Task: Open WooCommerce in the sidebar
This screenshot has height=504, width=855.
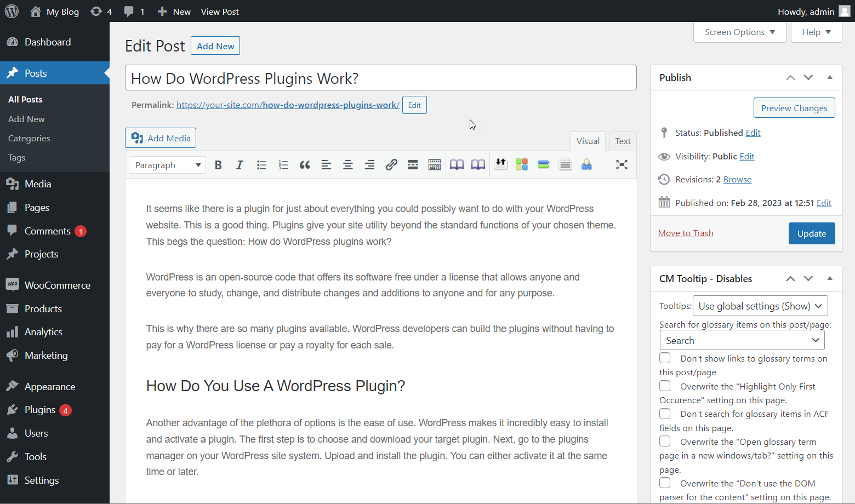Action: [x=55, y=285]
